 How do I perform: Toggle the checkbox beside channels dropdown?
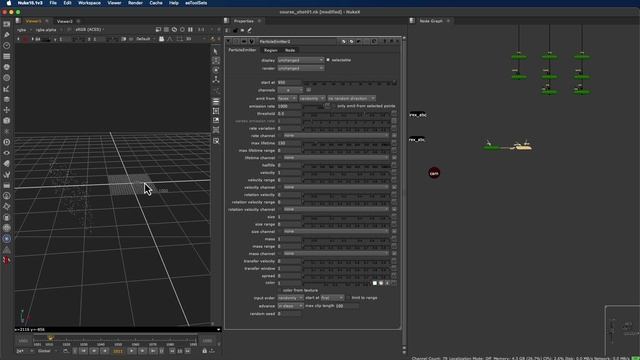308,90
